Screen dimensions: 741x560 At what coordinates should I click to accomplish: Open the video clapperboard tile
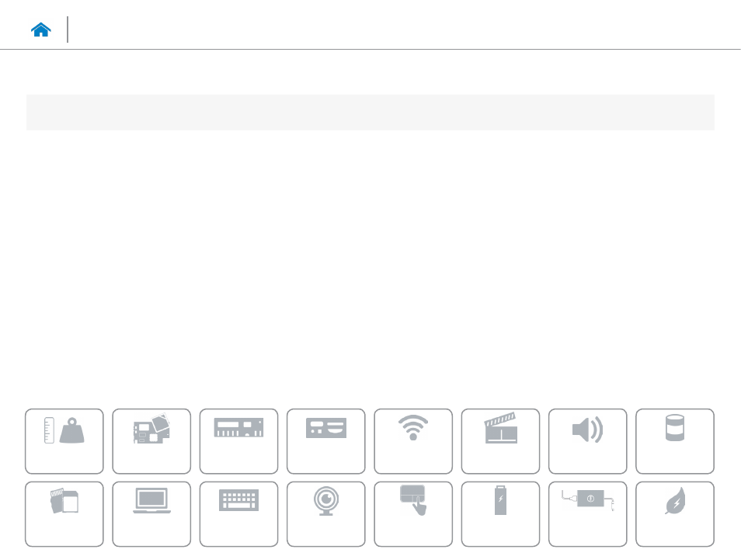(x=500, y=441)
